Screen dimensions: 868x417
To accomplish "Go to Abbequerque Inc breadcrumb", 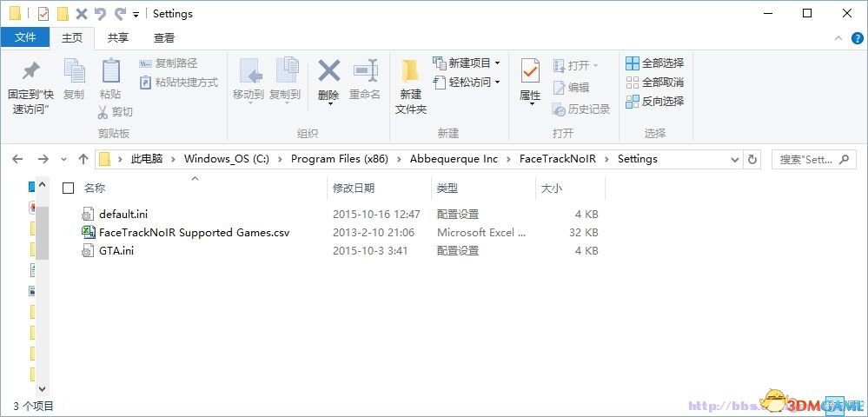I will click(x=454, y=159).
